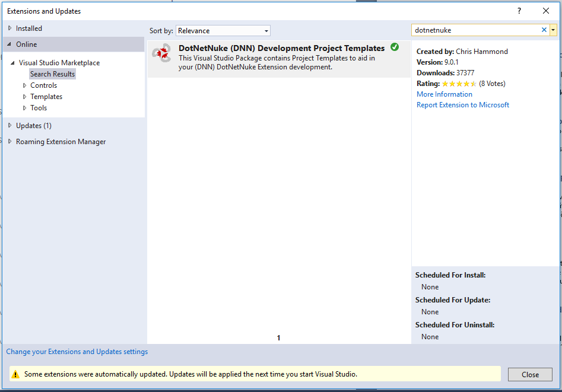Open the More Information link
The height and width of the screenshot is (392, 562).
pyautogui.click(x=444, y=94)
